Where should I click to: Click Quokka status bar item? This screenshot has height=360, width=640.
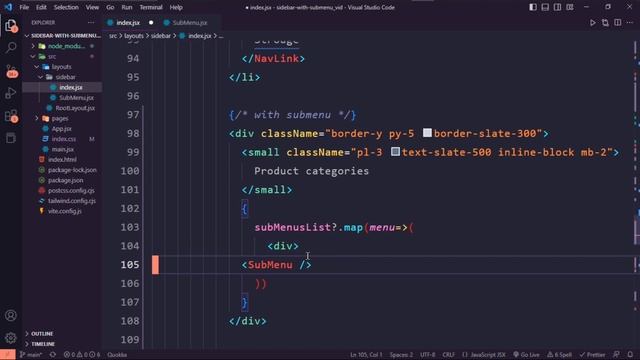click(117, 355)
